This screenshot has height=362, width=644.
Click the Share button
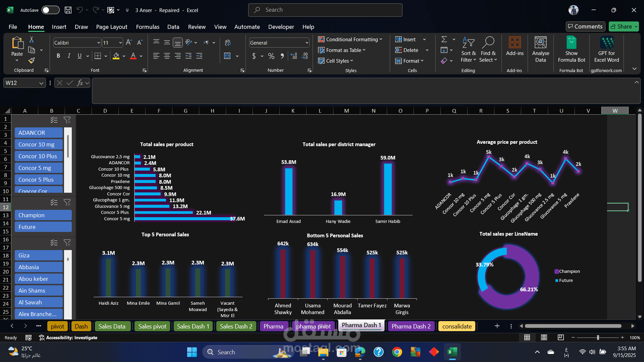624,26
